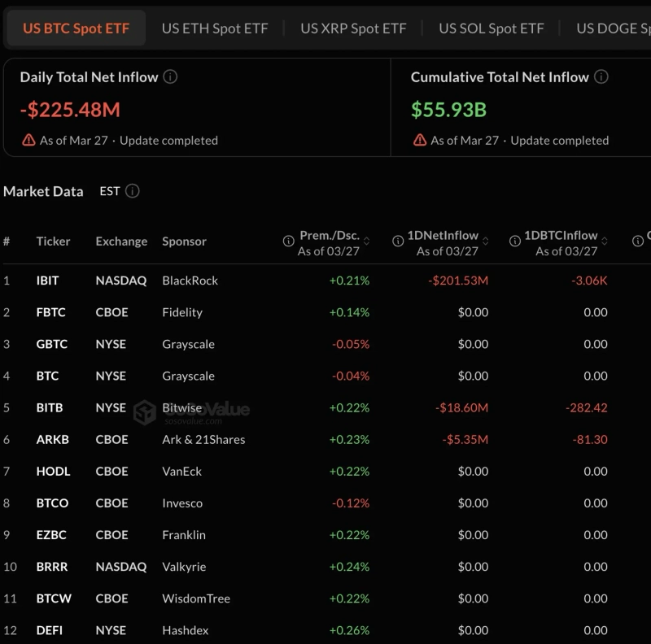Open the BITB ticker entry

pos(50,407)
